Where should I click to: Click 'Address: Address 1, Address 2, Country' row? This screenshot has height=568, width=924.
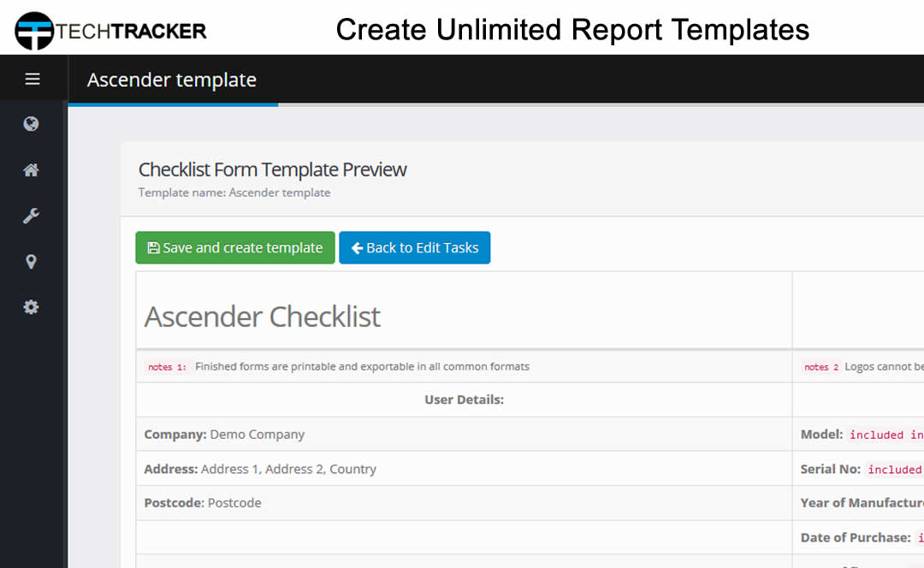point(465,469)
